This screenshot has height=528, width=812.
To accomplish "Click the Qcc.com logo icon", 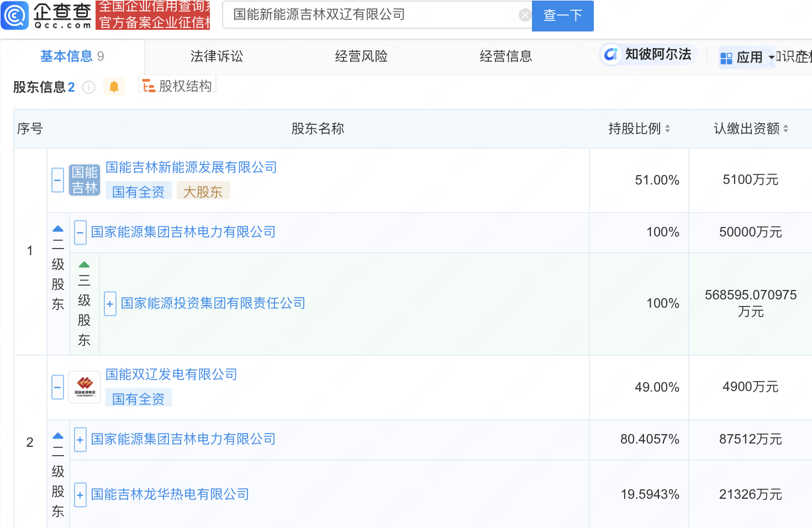I will point(15,15).
